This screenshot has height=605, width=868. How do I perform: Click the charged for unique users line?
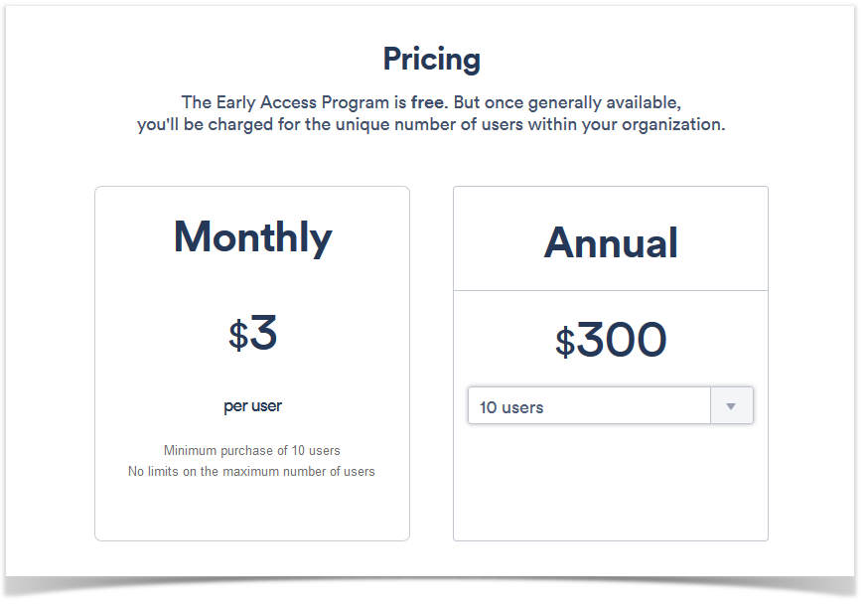click(431, 124)
